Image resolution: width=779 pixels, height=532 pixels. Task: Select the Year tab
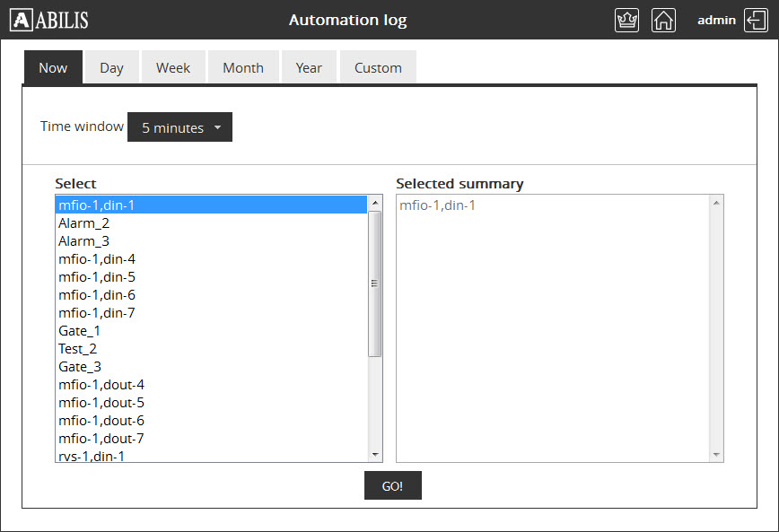click(x=309, y=68)
